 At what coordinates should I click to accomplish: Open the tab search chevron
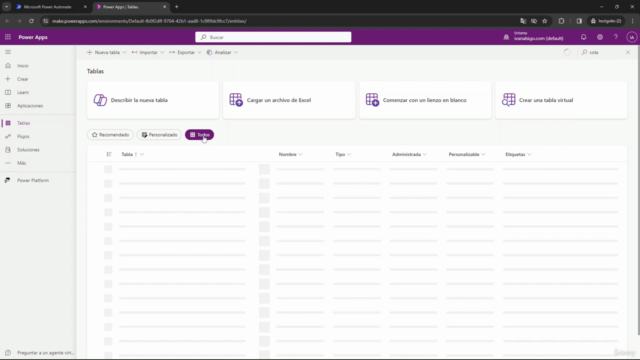pyautogui.click(x=7, y=7)
